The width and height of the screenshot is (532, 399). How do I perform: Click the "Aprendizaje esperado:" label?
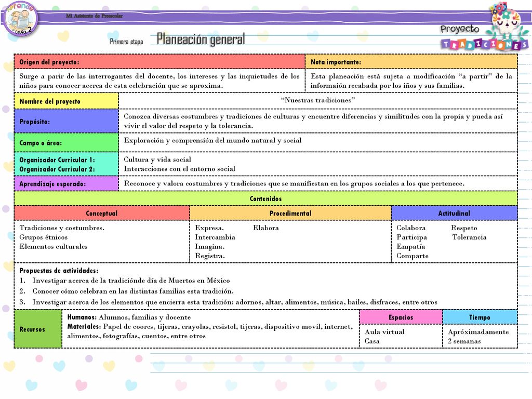[52, 184]
